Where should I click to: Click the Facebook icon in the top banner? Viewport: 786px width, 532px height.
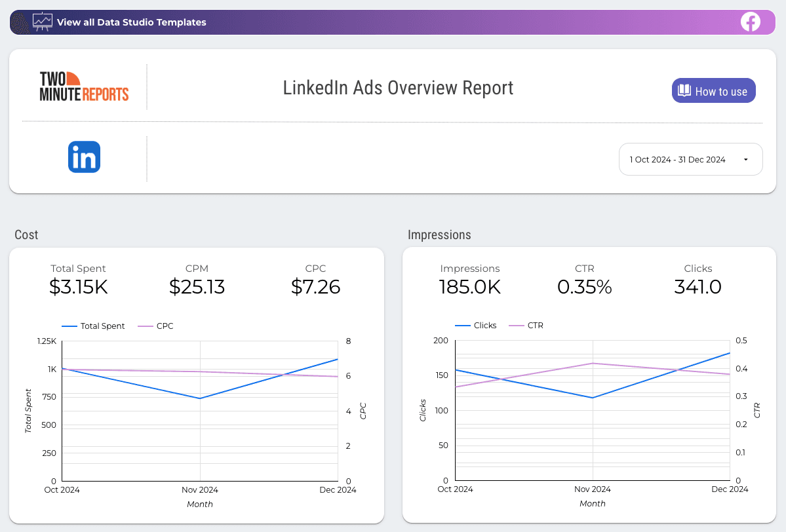[x=750, y=22]
